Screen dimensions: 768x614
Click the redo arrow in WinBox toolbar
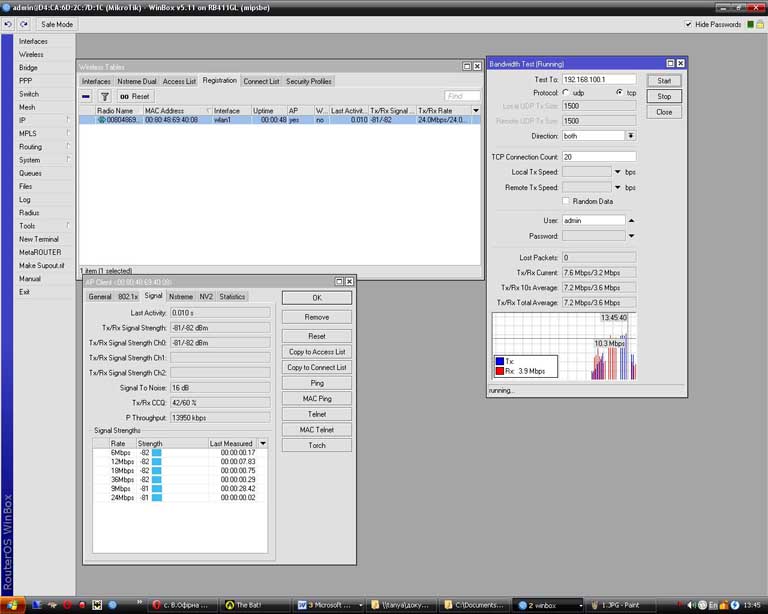point(24,24)
